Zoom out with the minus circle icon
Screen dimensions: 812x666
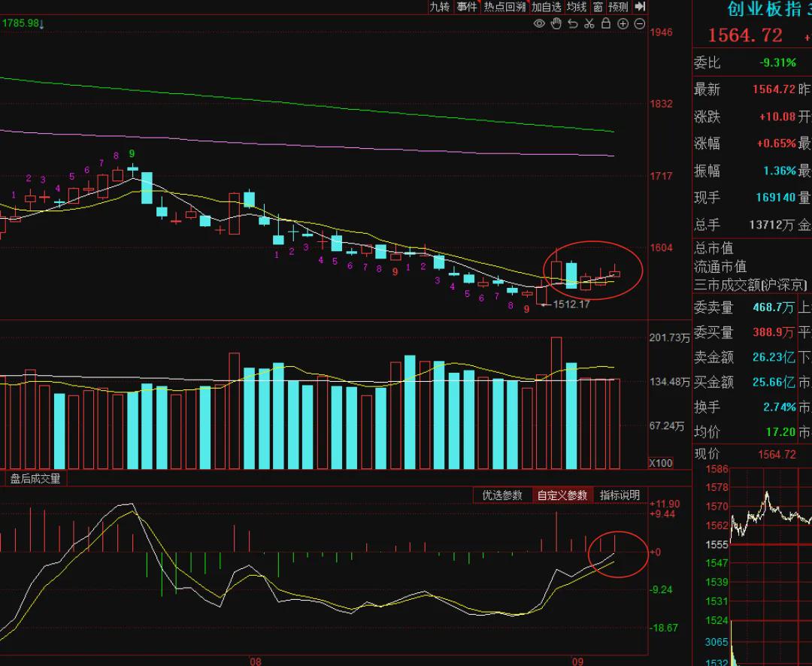point(640,24)
